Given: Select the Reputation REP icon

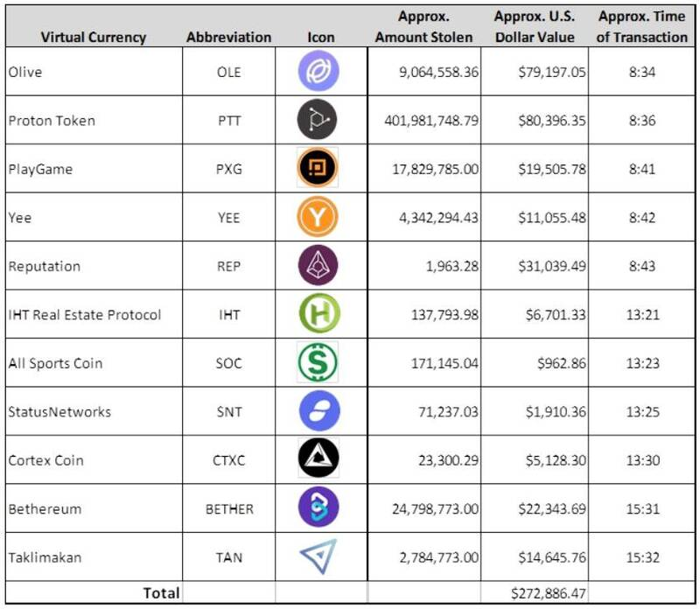Looking at the screenshot, I should click(x=318, y=266).
